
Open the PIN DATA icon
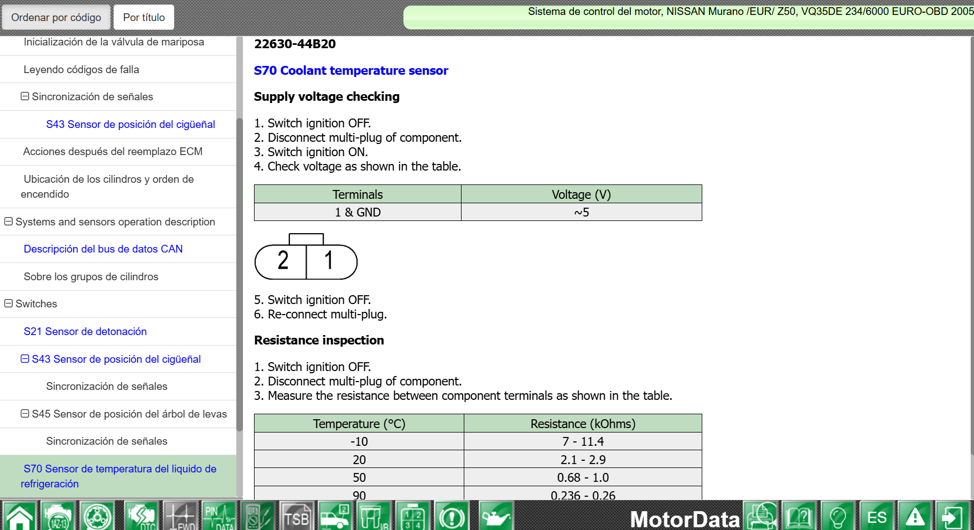pyautogui.click(x=219, y=516)
